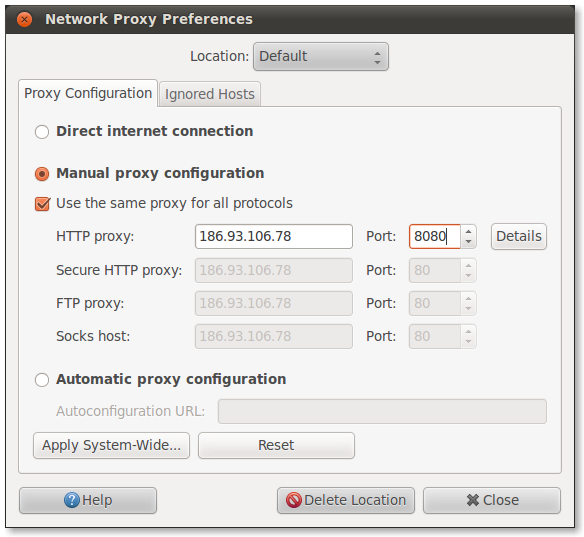The height and width of the screenshot is (537, 584).
Task: Click the Autoconfiguration URL field
Action: [382, 412]
